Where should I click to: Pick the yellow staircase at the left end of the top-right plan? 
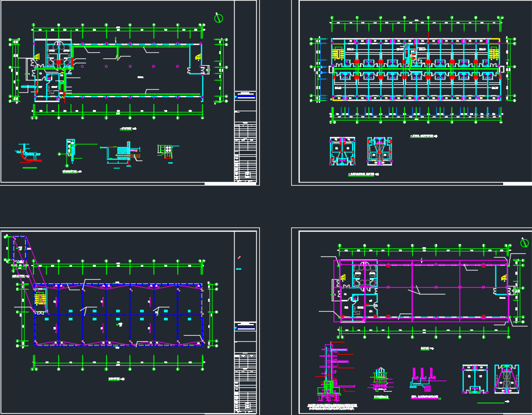[338, 53]
